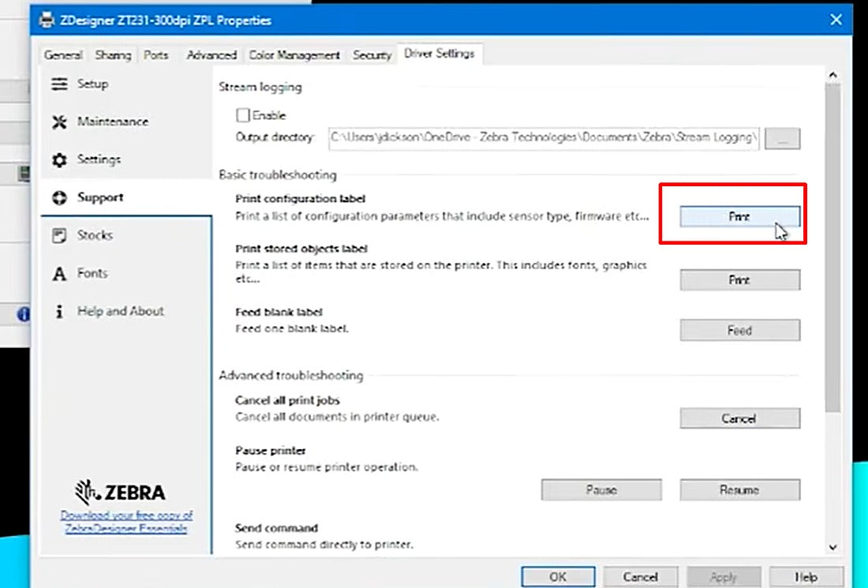Screen dimensions: 868x588
Task: Cancel all print jobs button
Action: coord(739,418)
